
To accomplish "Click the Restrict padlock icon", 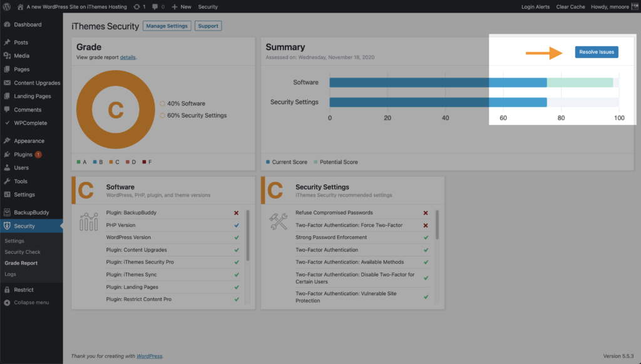I will pos(7,290).
